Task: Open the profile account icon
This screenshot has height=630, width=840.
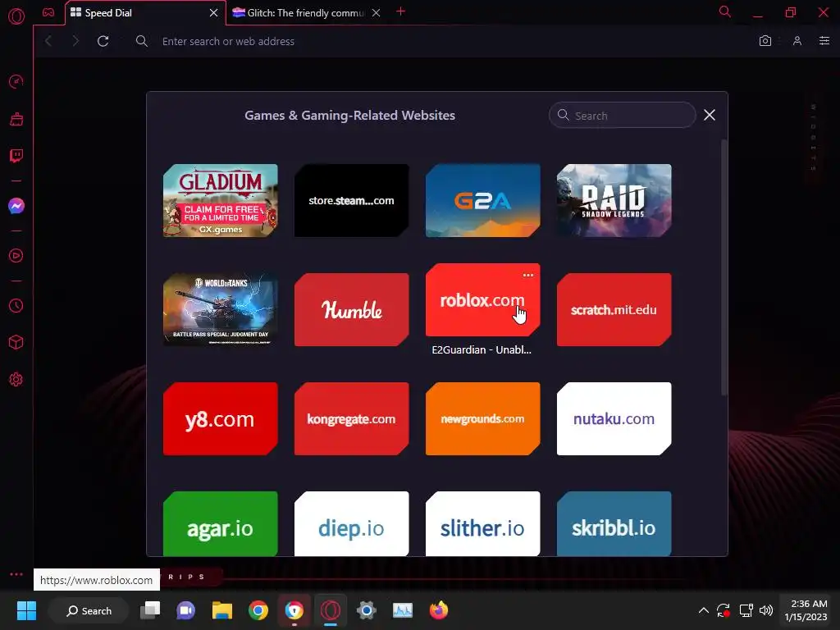Action: click(x=797, y=41)
